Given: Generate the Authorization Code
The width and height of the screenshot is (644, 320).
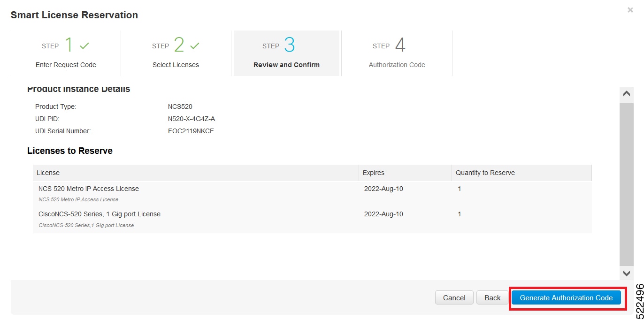Looking at the screenshot, I should coord(566,297).
